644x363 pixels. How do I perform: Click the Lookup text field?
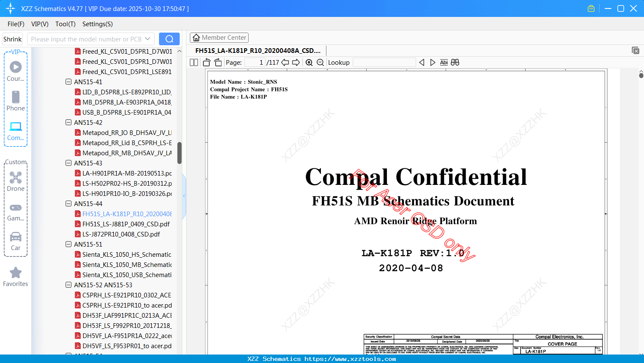tap(384, 63)
